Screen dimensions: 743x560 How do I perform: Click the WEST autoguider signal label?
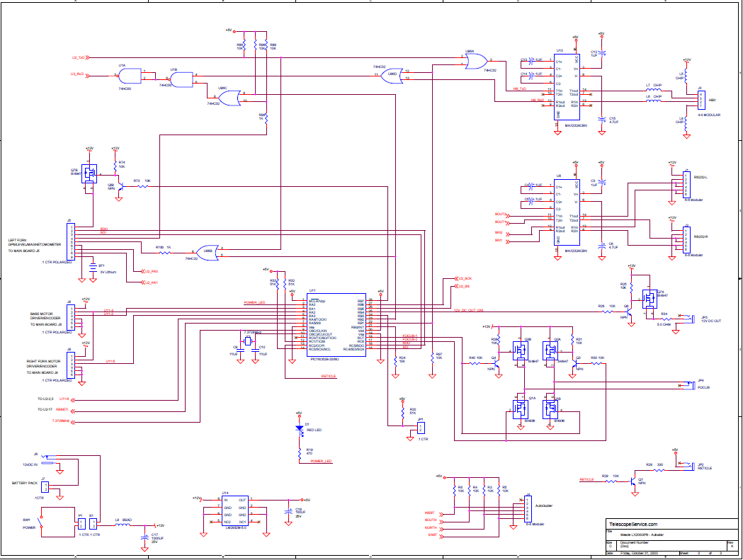429,513
